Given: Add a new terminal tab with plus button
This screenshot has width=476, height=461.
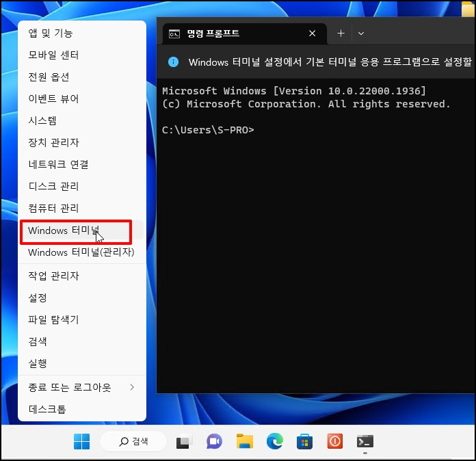Looking at the screenshot, I should coord(341,34).
